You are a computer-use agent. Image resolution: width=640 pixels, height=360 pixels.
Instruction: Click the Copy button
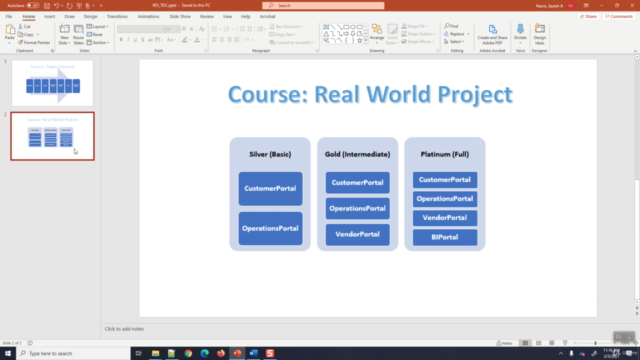(26, 34)
